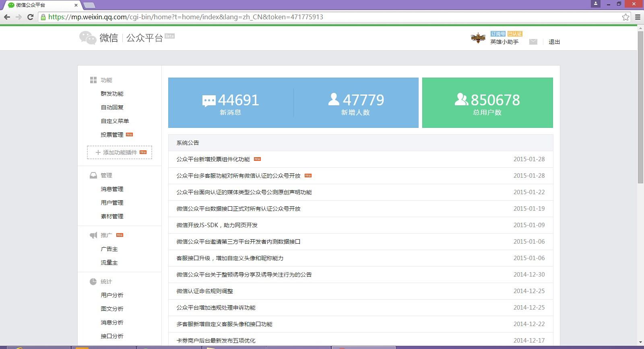Click the page vertical scrollbar thumb

coord(640,107)
